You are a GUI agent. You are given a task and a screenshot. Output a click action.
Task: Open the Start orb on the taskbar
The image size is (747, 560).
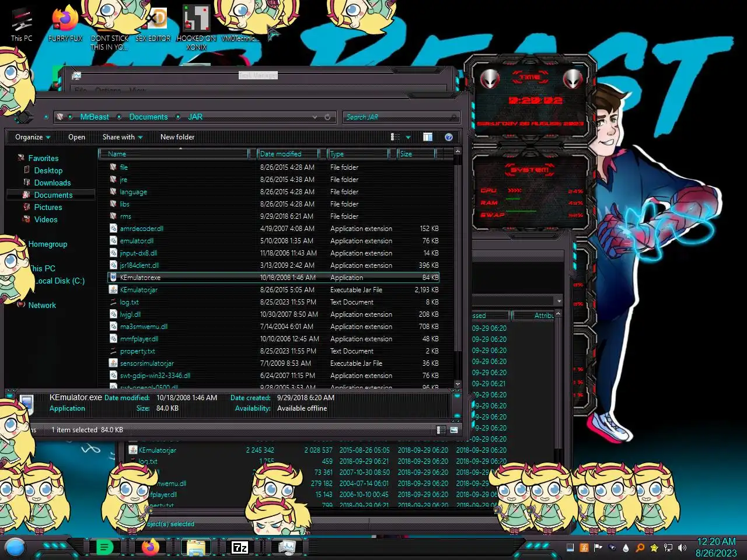[15, 548]
